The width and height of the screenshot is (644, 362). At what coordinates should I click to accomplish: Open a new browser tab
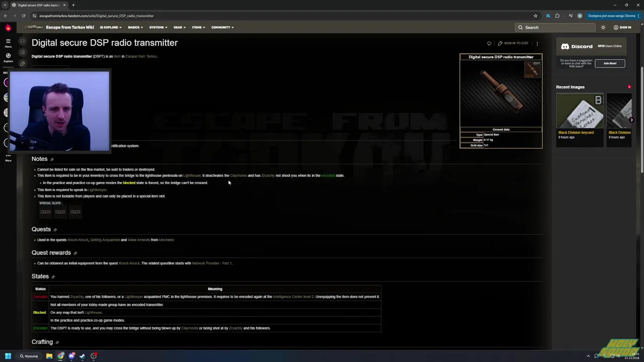(73, 5)
